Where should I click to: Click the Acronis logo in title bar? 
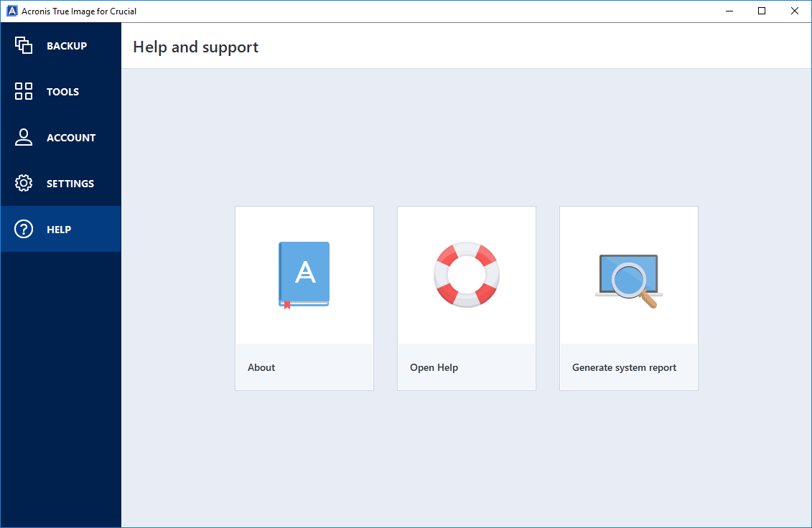pyautogui.click(x=11, y=11)
